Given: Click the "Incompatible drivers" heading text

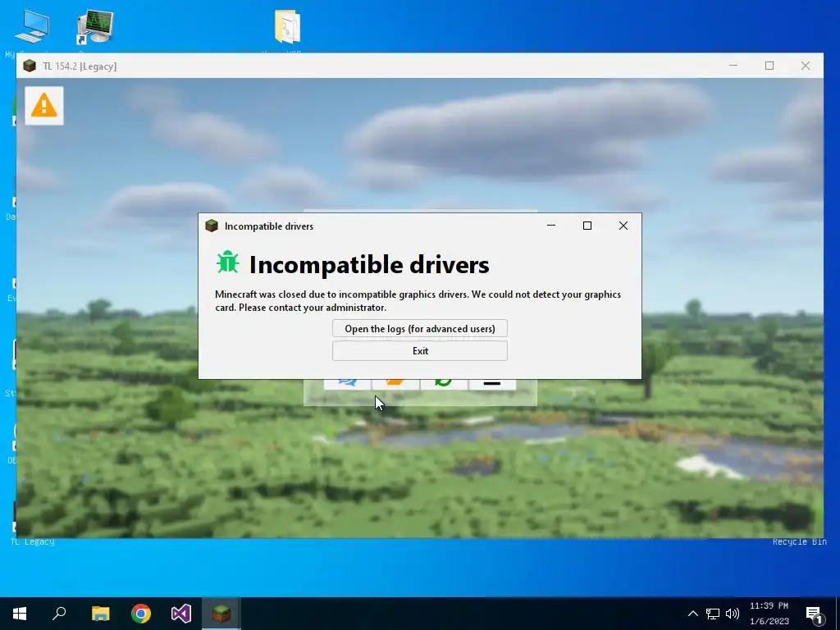Looking at the screenshot, I should point(369,265).
